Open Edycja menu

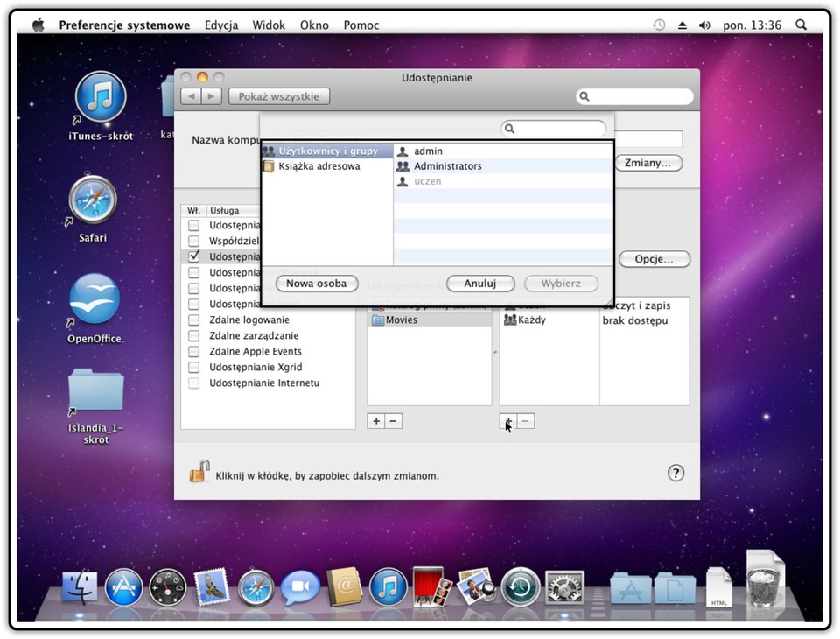(x=221, y=25)
